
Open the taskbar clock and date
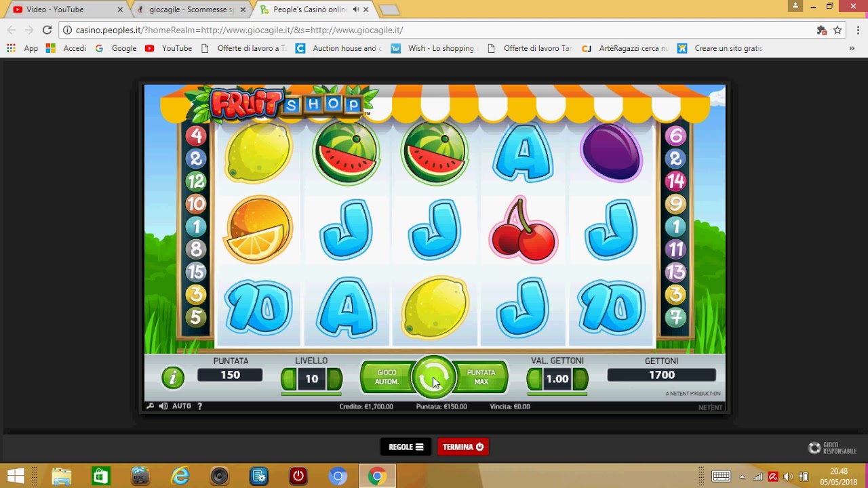coord(839,476)
